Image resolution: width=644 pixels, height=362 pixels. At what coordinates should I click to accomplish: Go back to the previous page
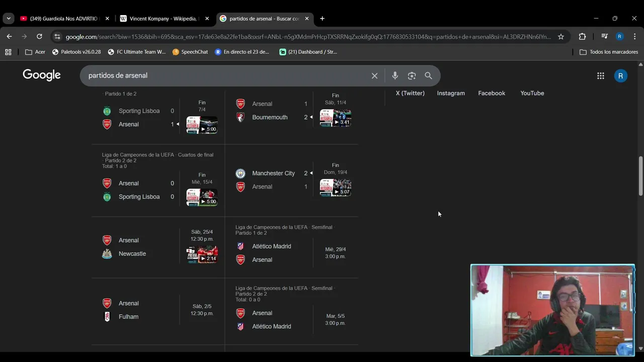coord(9,37)
